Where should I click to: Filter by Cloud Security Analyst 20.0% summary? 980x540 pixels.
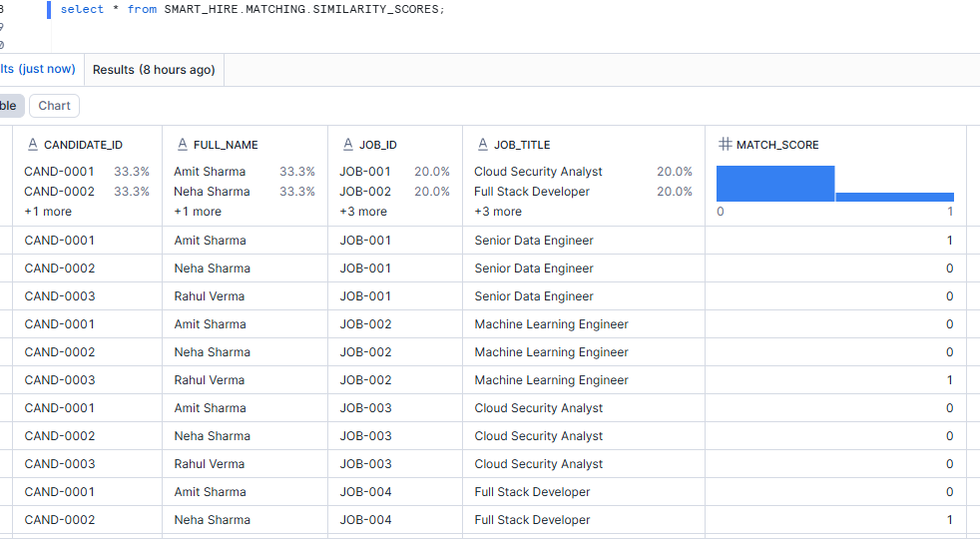[x=583, y=172]
